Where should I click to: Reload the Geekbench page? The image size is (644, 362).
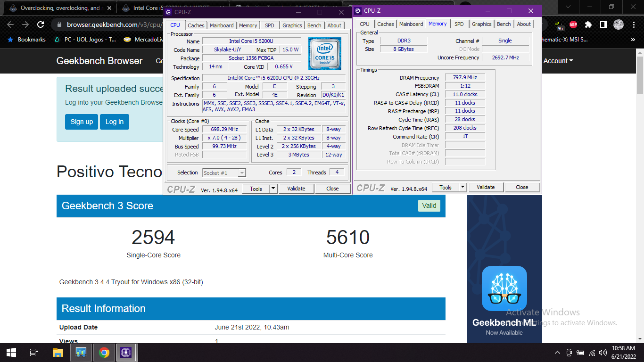click(x=41, y=25)
